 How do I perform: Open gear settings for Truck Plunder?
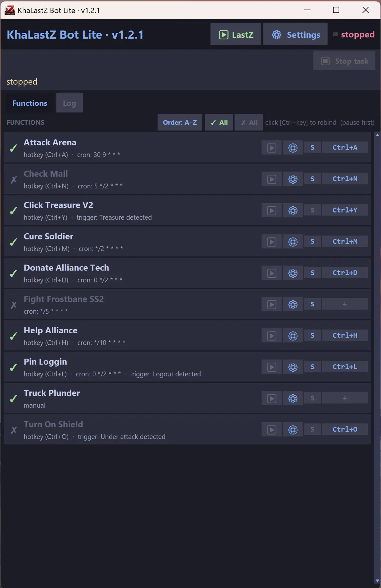point(293,398)
